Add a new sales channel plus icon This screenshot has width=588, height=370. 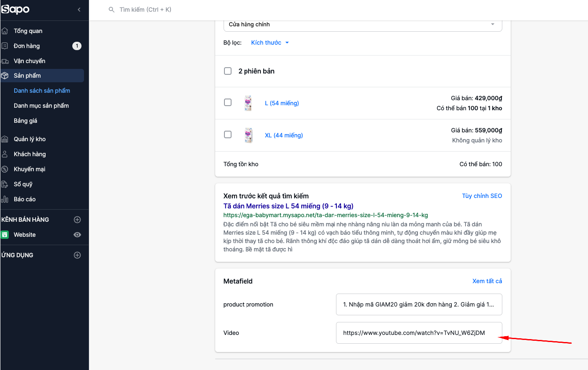[x=77, y=220]
